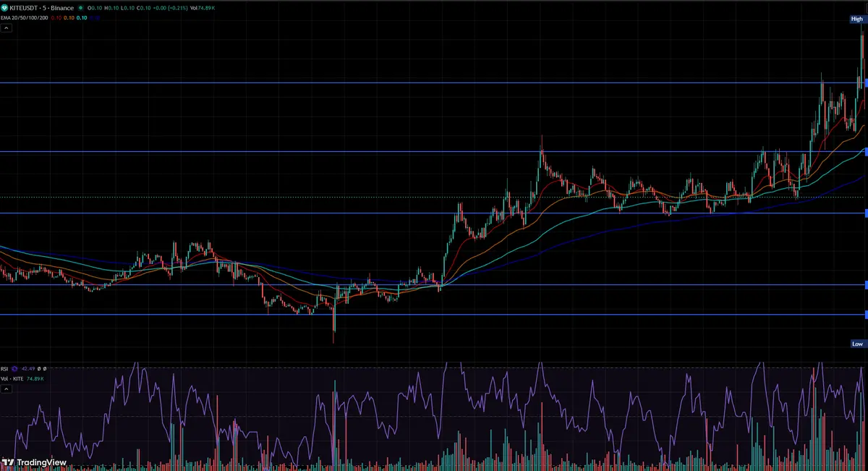Click the High price label
The height and width of the screenshot is (471, 868).
tap(857, 19)
